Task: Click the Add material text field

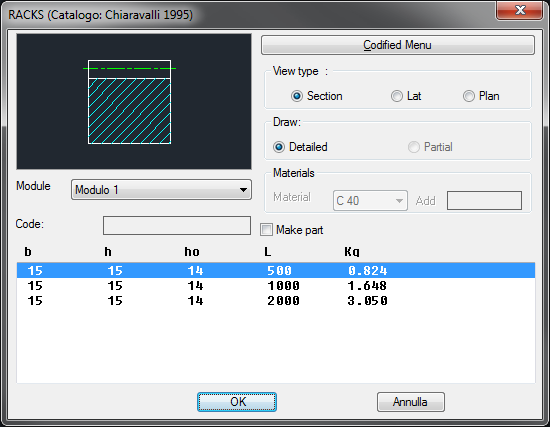Action: pyautogui.click(x=484, y=201)
